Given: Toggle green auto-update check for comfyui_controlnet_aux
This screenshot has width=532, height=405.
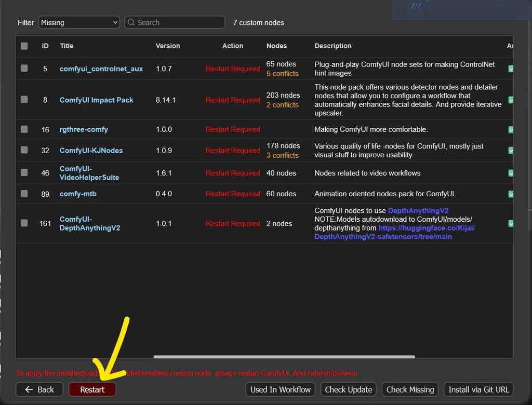Looking at the screenshot, I should 510,68.
